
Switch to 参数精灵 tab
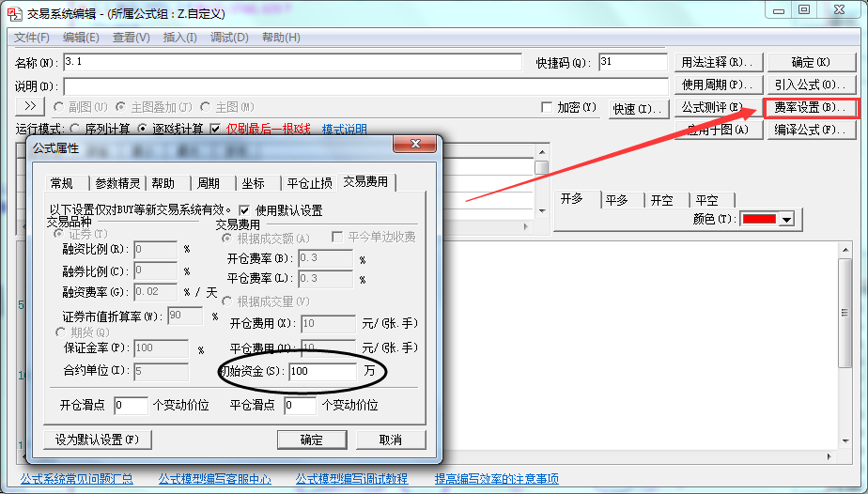[x=117, y=183]
